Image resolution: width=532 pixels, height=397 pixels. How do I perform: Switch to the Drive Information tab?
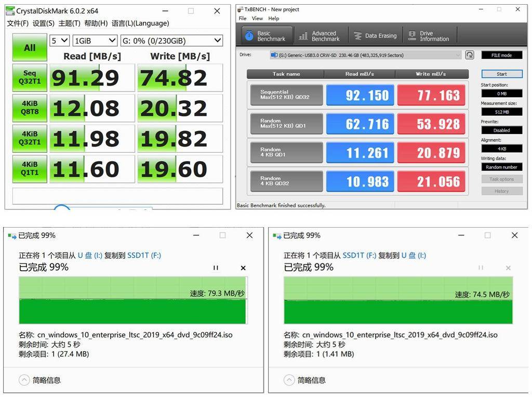pos(430,36)
